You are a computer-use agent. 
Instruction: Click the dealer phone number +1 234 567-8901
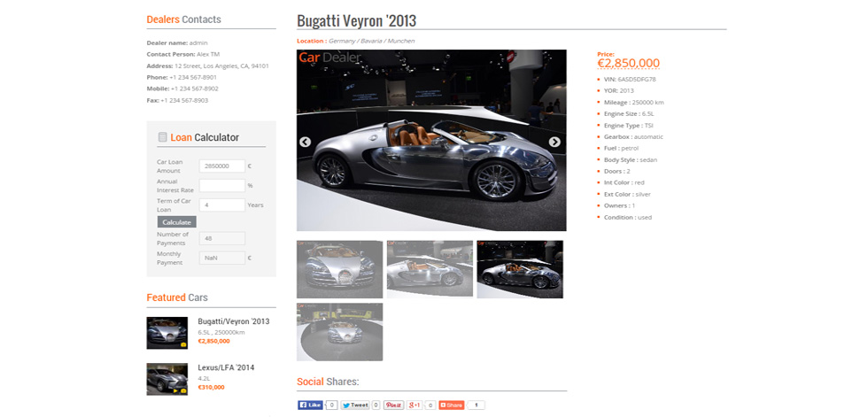(193, 77)
